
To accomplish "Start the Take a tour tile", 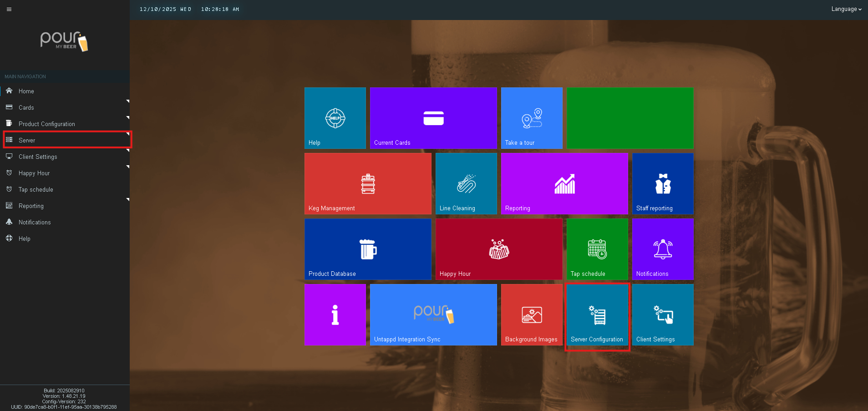I will pyautogui.click(x=531, y=118).
